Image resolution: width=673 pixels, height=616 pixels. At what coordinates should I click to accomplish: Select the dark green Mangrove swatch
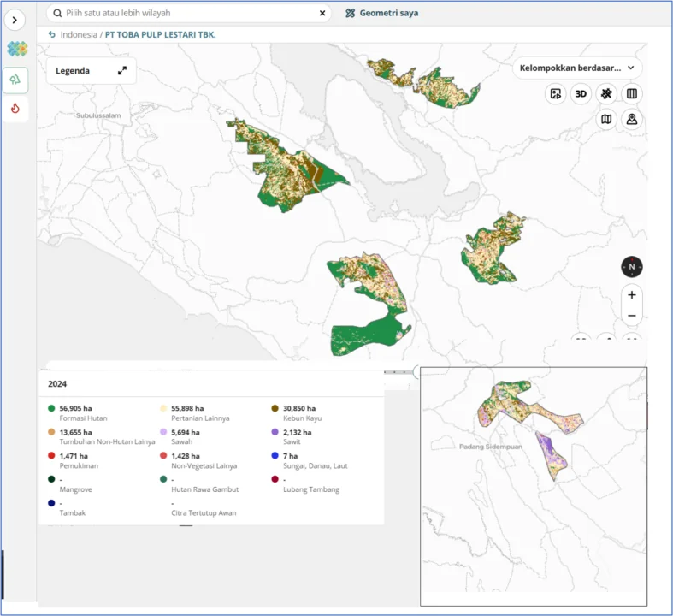point(51,479)
